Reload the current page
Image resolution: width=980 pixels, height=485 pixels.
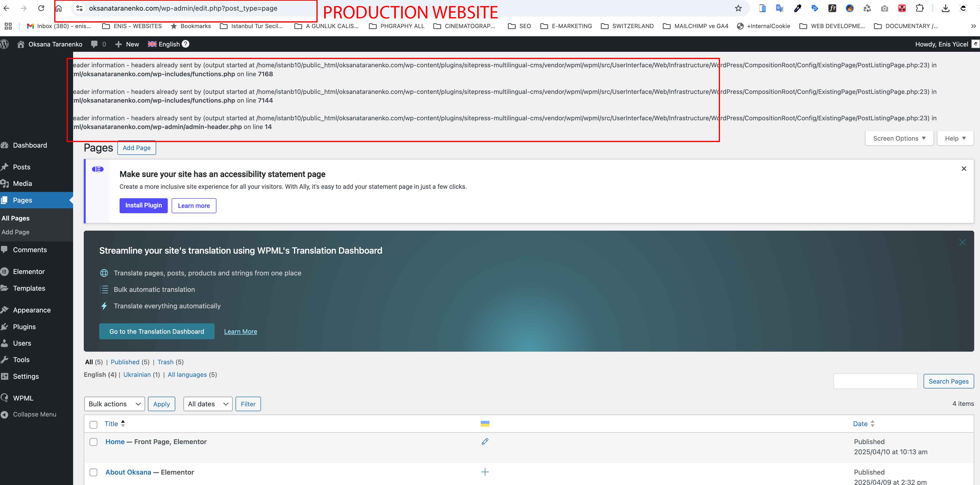coord(41,8)
